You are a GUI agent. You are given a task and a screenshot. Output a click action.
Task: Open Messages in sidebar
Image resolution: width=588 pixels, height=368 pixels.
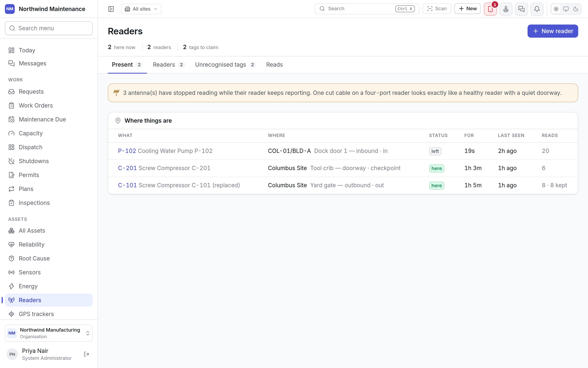tap(49, 64)
